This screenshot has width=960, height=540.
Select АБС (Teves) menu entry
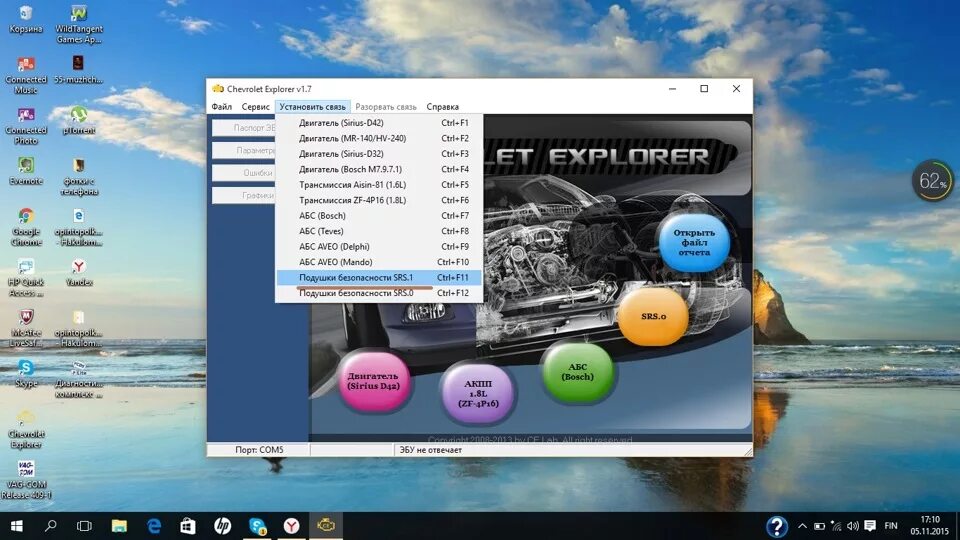click(x=379, y=231)
